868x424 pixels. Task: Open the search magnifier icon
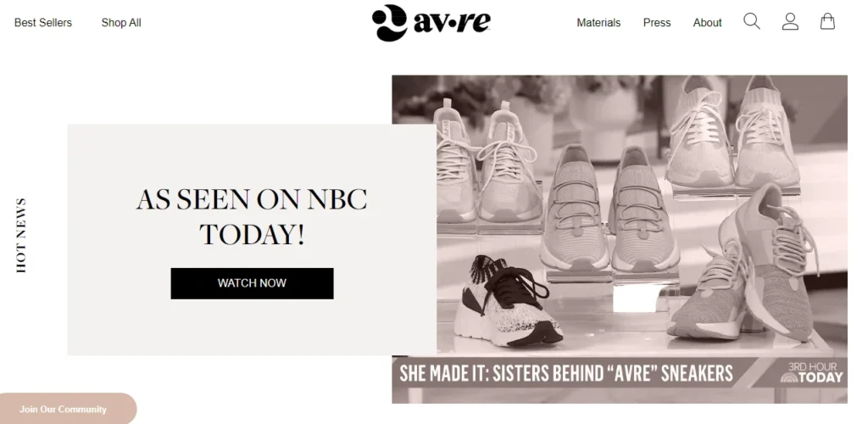coord(751,21)
